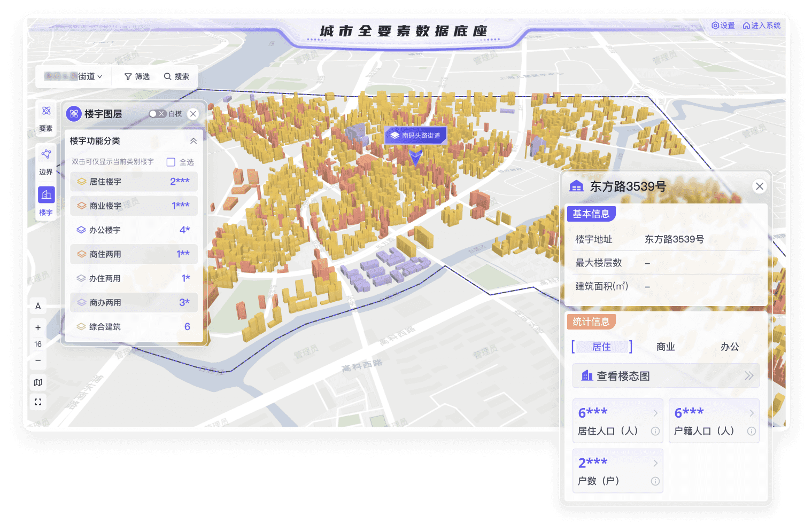Click the 南码头路街道 map marker label

pos(415,136)
